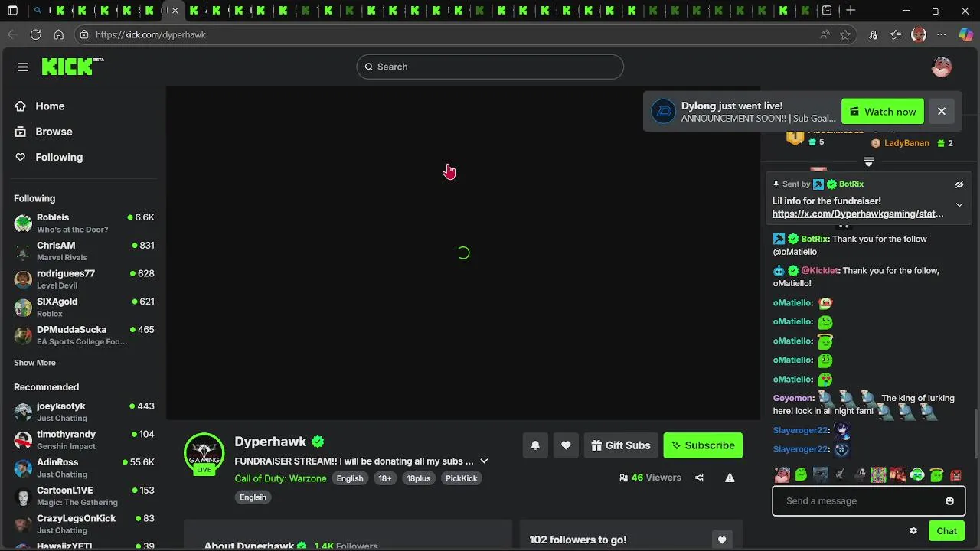Click the 18+ tag

coord(384,478)
